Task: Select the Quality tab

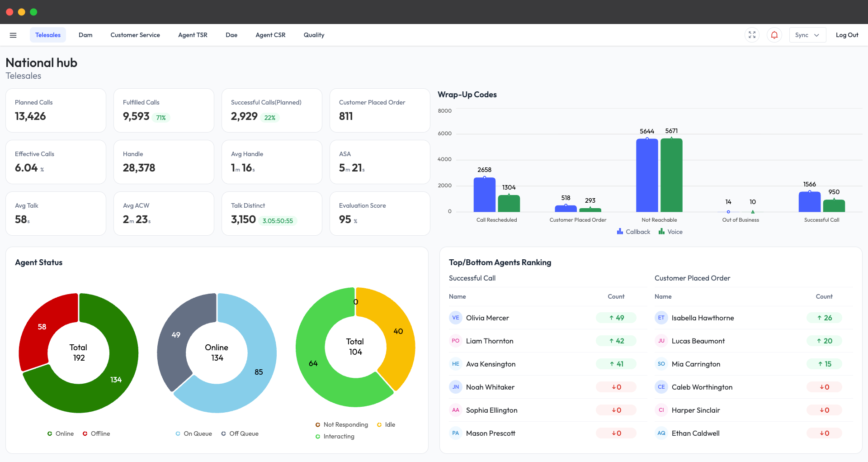Action: coord(314,35)
